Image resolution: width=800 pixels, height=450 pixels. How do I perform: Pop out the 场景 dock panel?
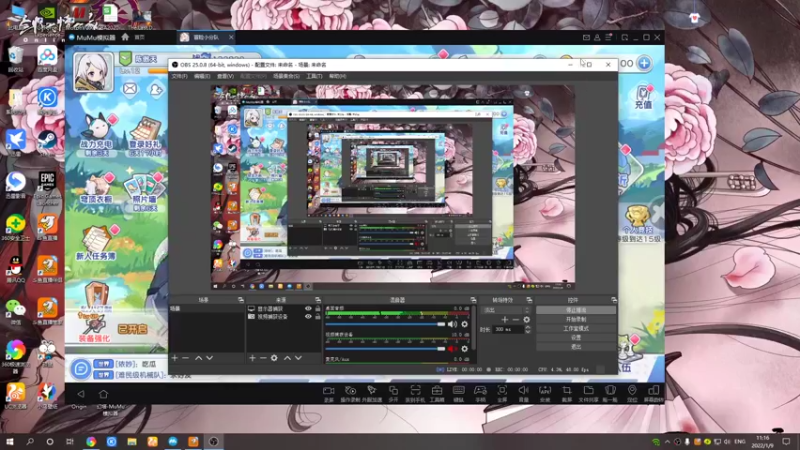coord(241,300)
